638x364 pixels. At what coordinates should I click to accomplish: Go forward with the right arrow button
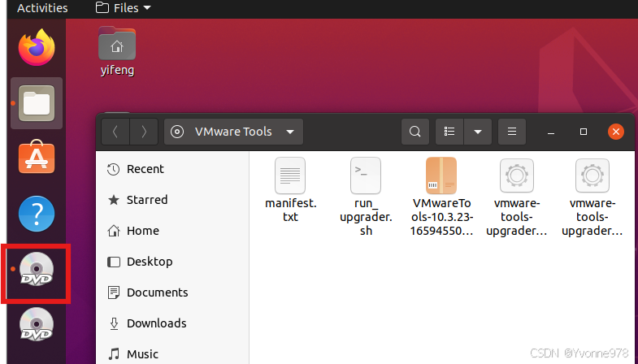[144, 132]
